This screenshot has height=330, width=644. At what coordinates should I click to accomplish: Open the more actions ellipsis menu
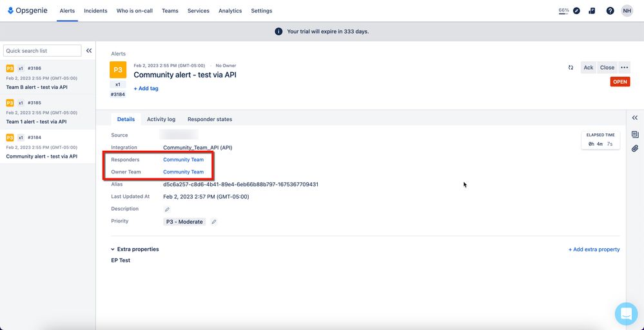point(624,67)
